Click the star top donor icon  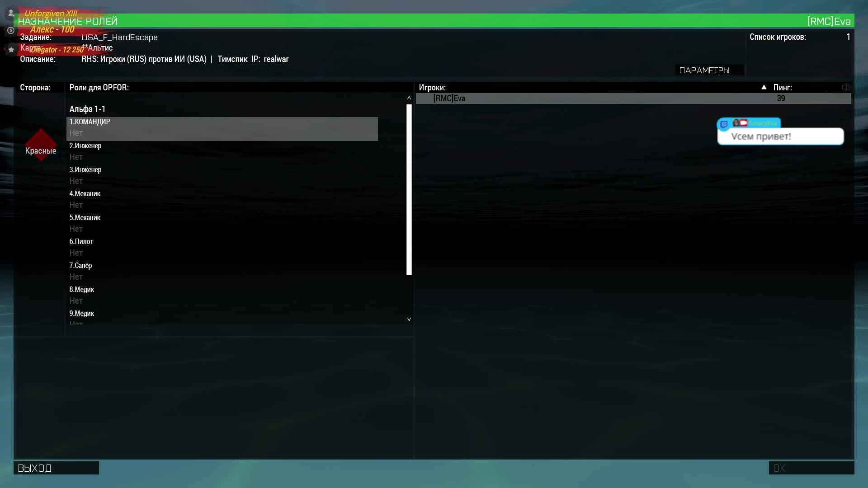[x=11, y=49]
